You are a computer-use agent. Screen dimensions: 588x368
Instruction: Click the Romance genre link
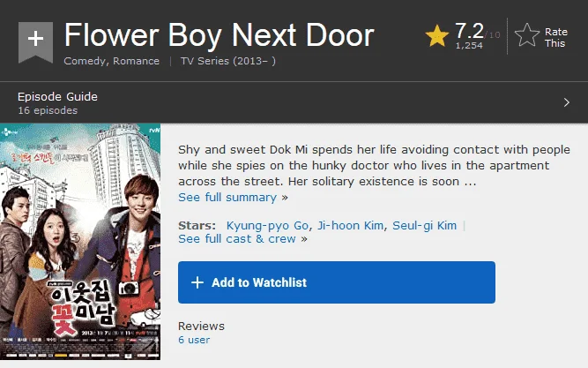coord(136,61)
